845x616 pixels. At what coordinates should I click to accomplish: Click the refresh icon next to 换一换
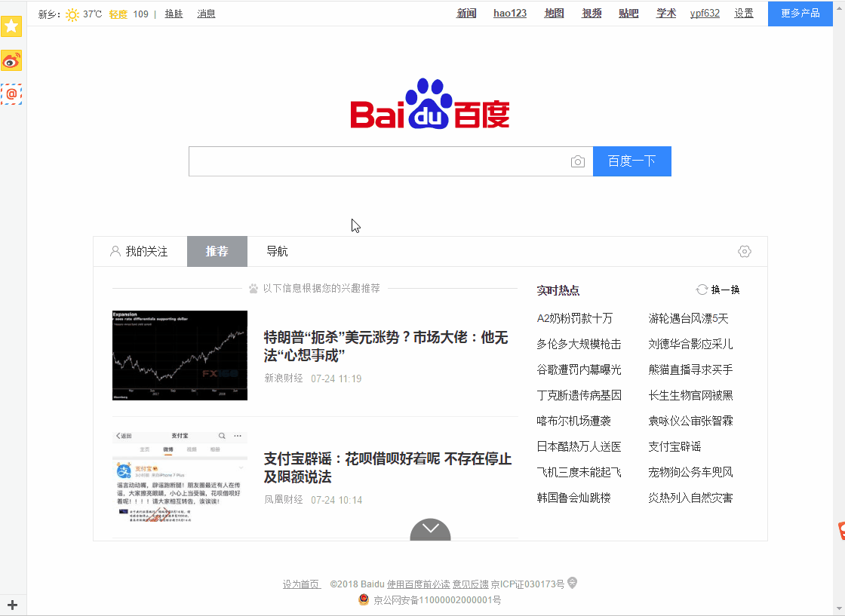point(702,290)
